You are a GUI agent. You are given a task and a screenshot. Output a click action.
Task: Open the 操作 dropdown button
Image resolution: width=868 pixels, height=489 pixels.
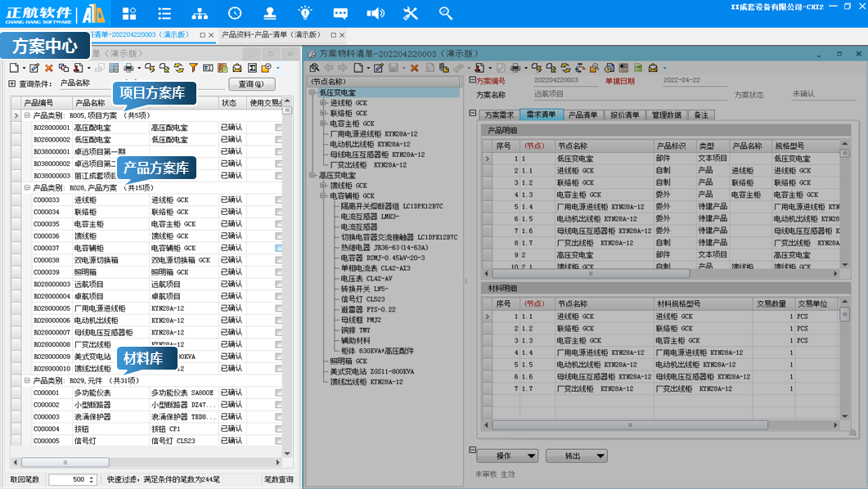(x=506, y=455)
